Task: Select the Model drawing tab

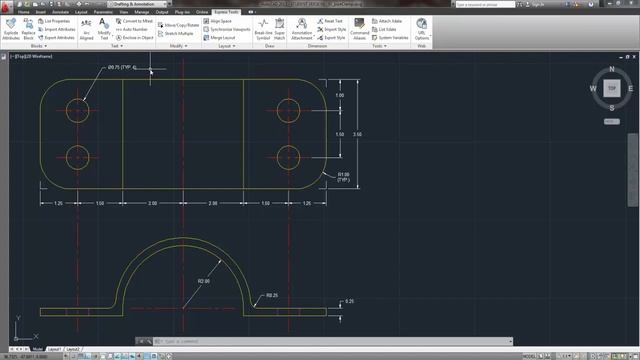Action: (38, 349)
